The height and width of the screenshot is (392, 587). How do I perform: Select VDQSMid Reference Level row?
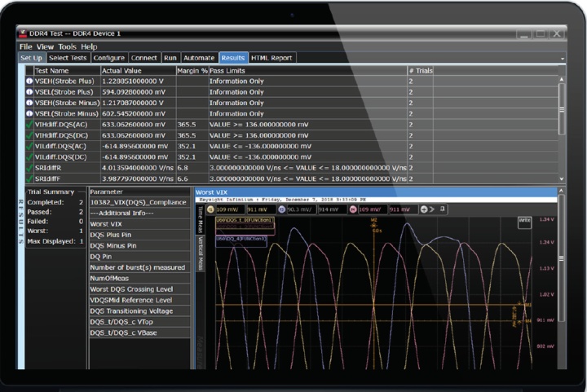click(139, 300)
